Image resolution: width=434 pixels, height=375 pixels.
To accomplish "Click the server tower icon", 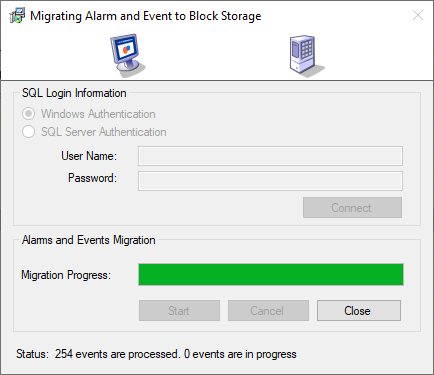I will (x=306, y=56).
